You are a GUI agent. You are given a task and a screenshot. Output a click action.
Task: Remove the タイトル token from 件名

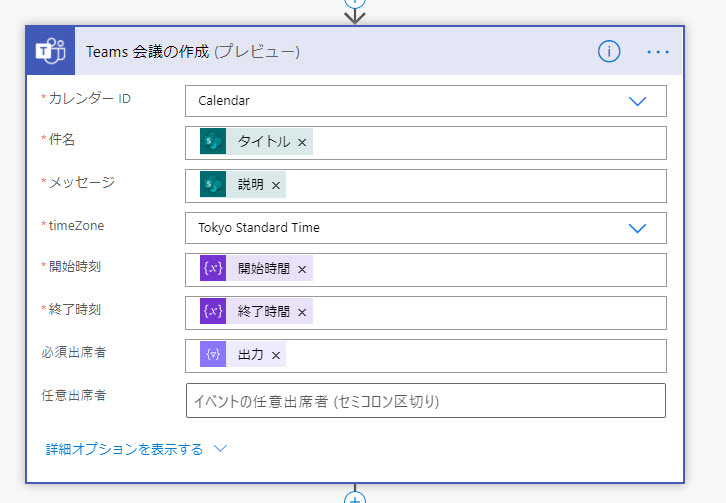coord(302,143)
